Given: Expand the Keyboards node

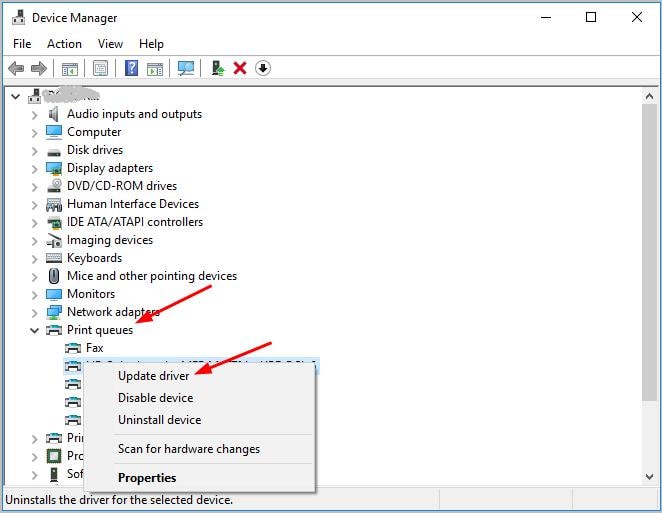Looking at the screenshot, I should (x=35, y=259).
